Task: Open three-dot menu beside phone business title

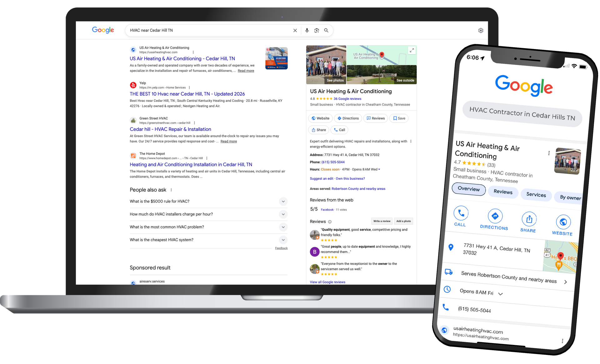Action: coord(549,153)
